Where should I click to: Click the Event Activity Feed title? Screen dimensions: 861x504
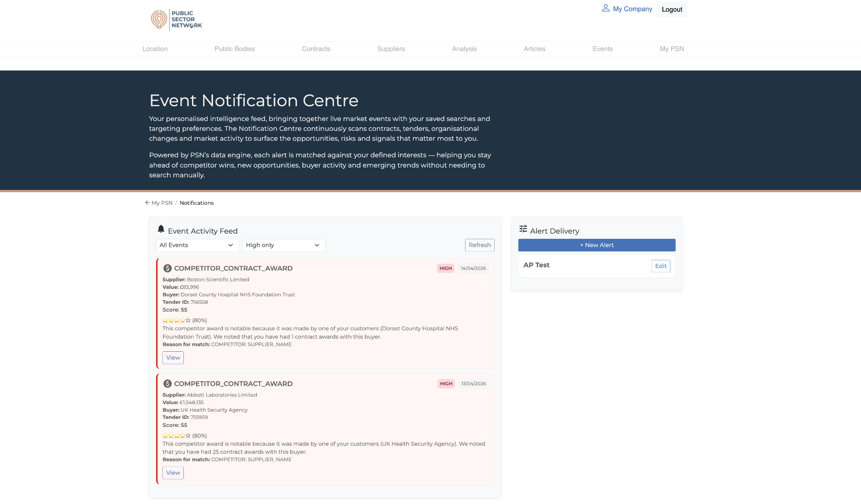tap(203, 231)
